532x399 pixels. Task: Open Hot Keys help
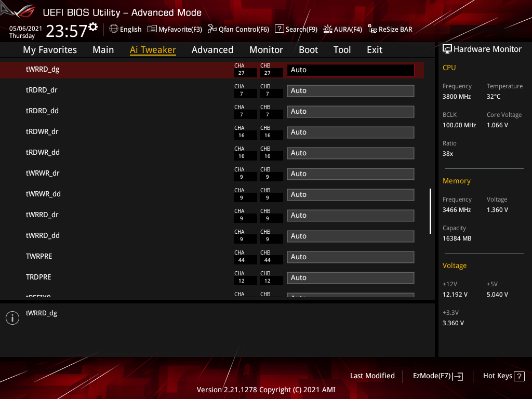click(503, 376)
